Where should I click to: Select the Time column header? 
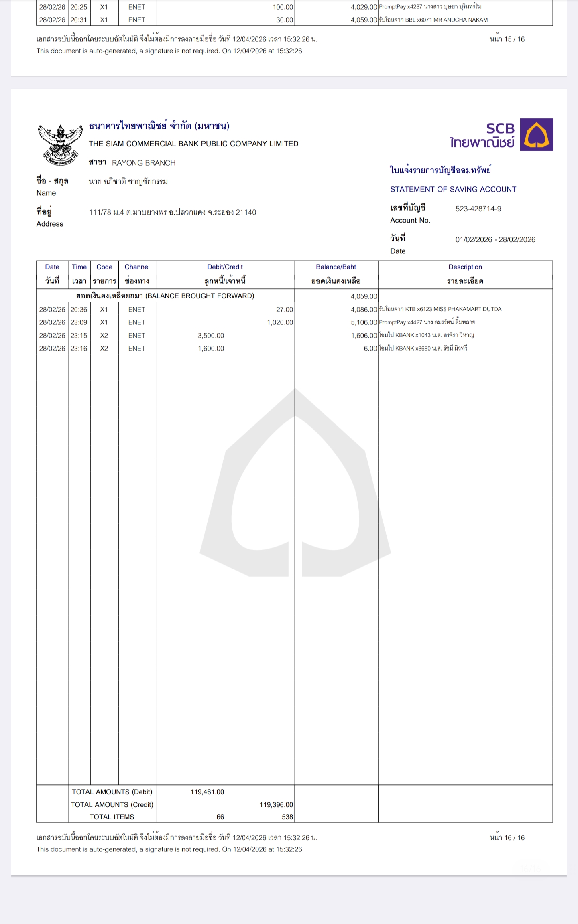pos(79,274)
